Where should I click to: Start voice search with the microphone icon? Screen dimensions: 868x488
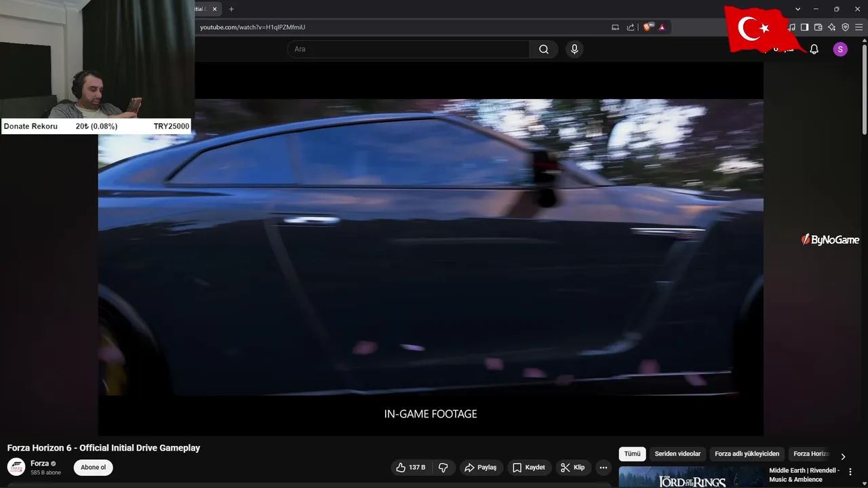click(x=574, y=49)
